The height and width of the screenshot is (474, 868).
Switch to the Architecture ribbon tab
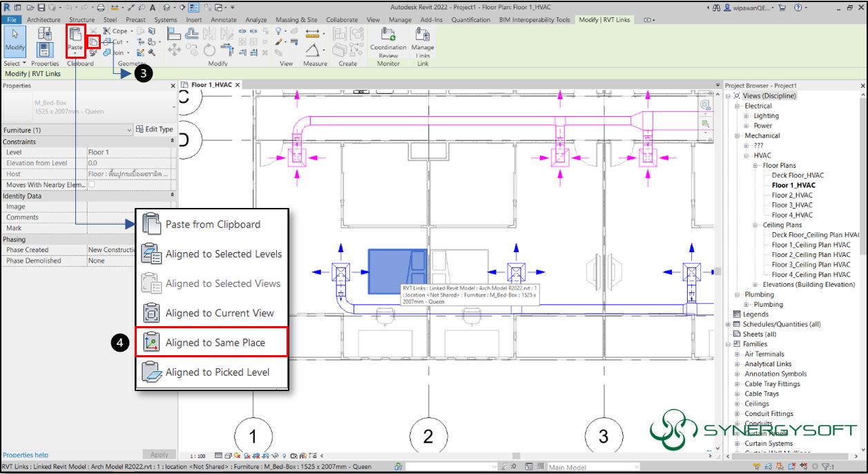click(x=43, y=19)
